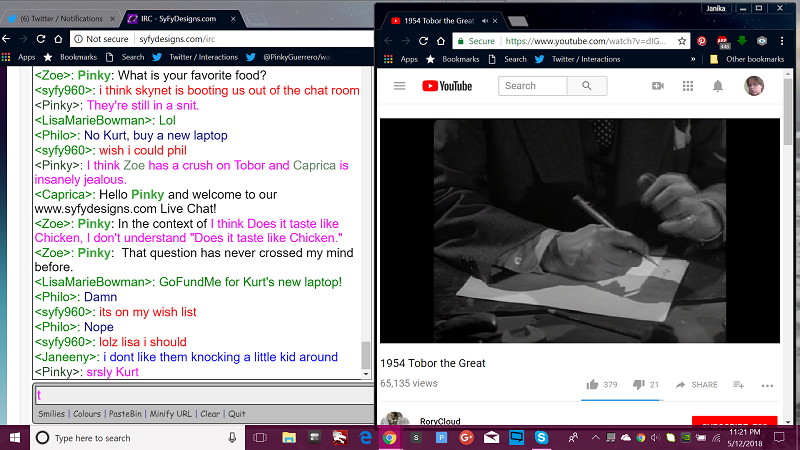Click Quit in IRC chat

tap(237, 414)
